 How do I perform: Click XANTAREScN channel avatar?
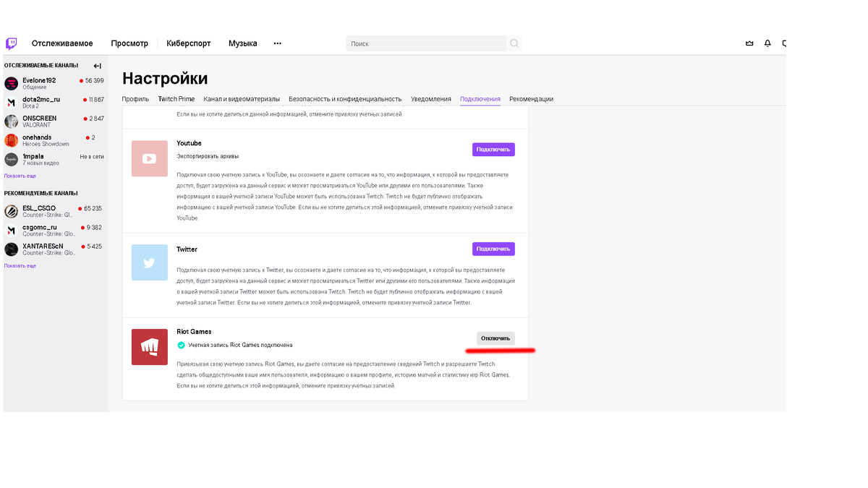pos(11,249)
